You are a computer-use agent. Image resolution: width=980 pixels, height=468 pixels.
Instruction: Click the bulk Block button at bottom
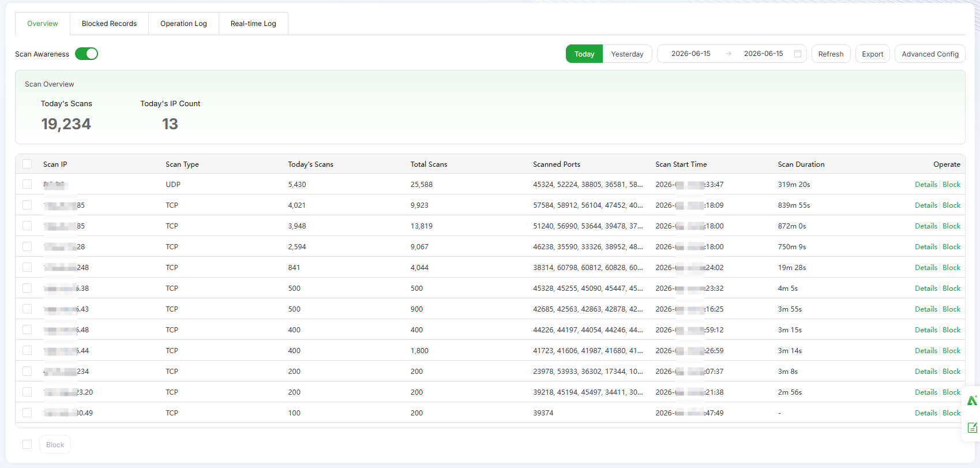(x=55, y=444)
